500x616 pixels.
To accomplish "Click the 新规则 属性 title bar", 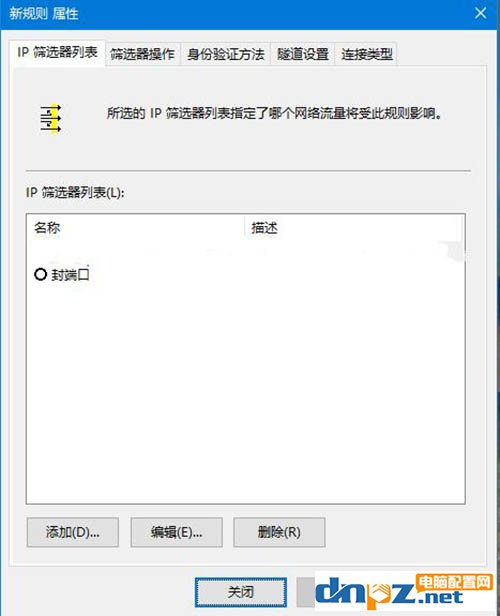I will tap(236, 14).
